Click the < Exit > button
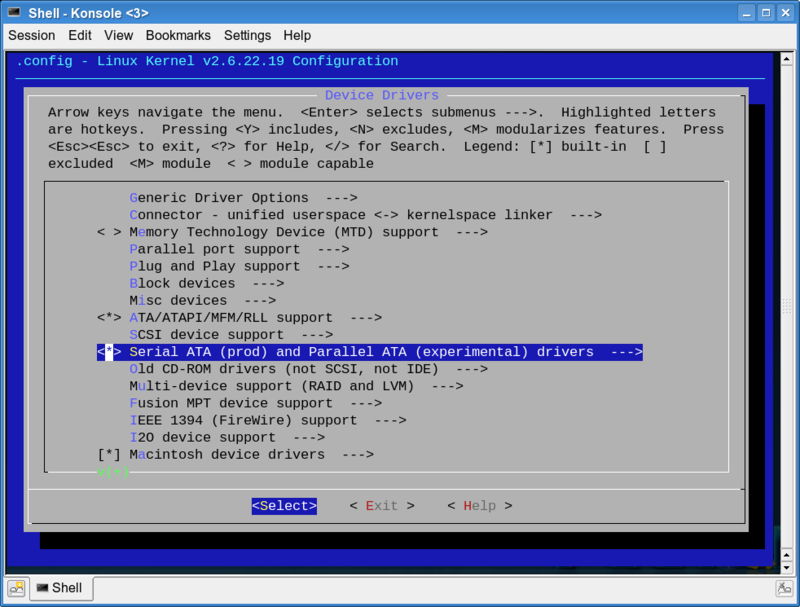This screenshot has width=800, height=607. click(382, 506)
